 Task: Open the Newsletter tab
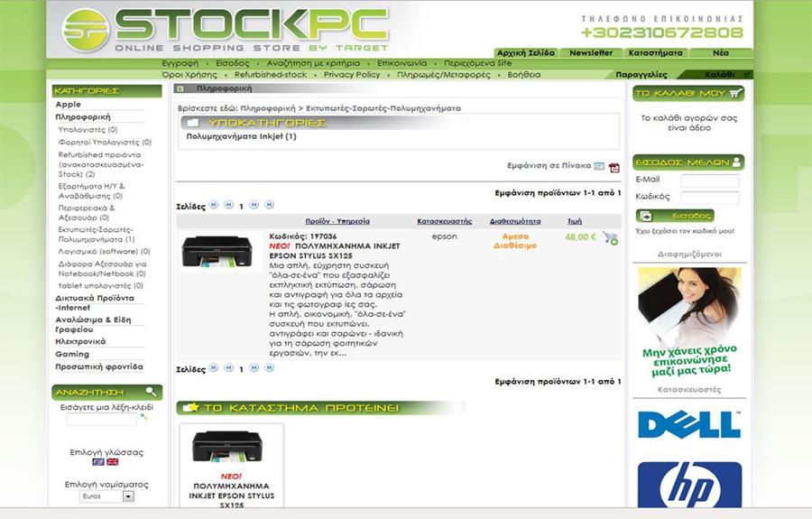[x=591, y=53]
